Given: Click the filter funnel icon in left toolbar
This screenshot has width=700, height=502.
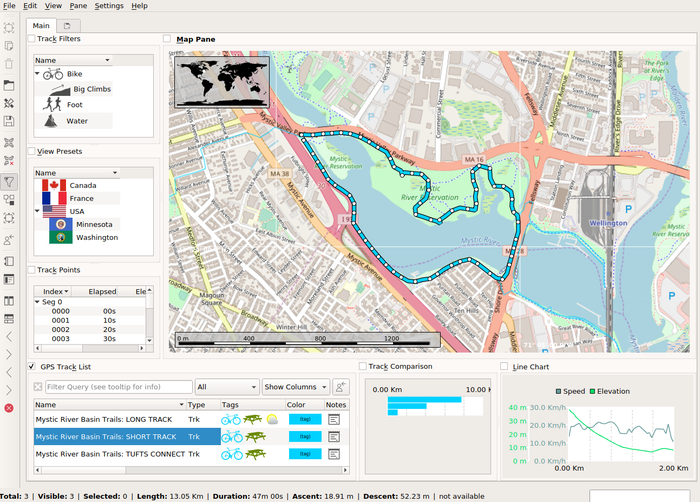Looking at the screenshot, I should 9,181.
